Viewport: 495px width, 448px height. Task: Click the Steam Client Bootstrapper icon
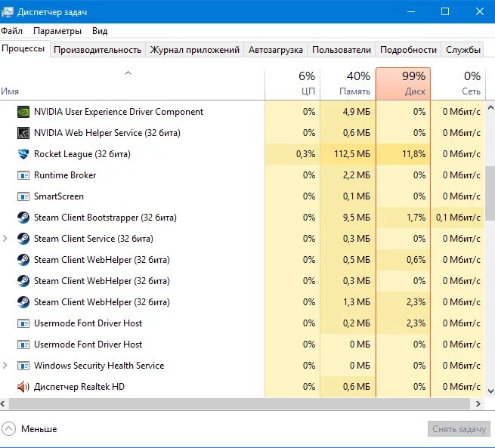tap(23, 218)
